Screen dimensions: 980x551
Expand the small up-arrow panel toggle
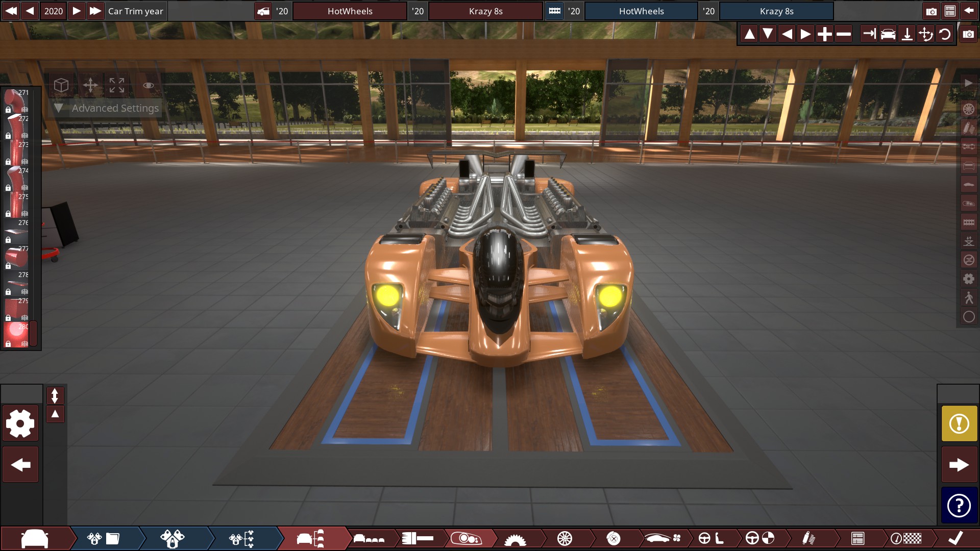[55, 414]
